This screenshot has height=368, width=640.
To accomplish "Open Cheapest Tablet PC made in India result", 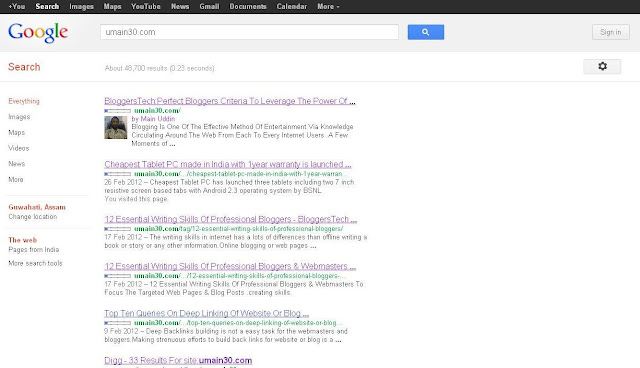I will [x=228, y=164].
